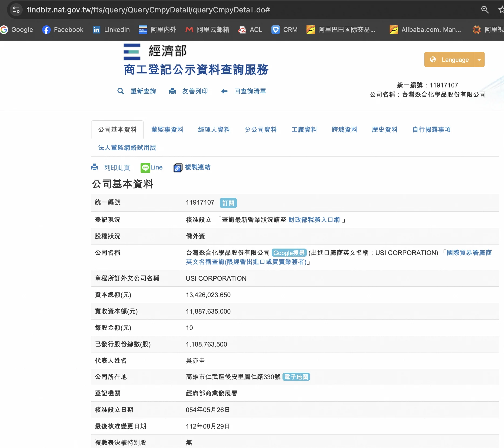Open the 財政部稅務入口網 link
This screenshot has width=504, height=448.
point(314,220)
